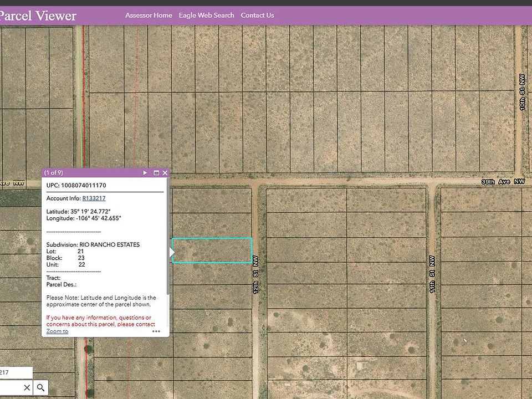Open Eagle Web Search
532x399 pixels.
pos(206,16)
